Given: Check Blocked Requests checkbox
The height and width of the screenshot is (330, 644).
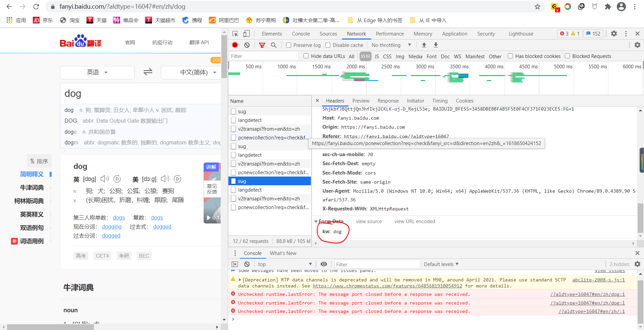Looking at the screenshot, I should tap(567, 56).
